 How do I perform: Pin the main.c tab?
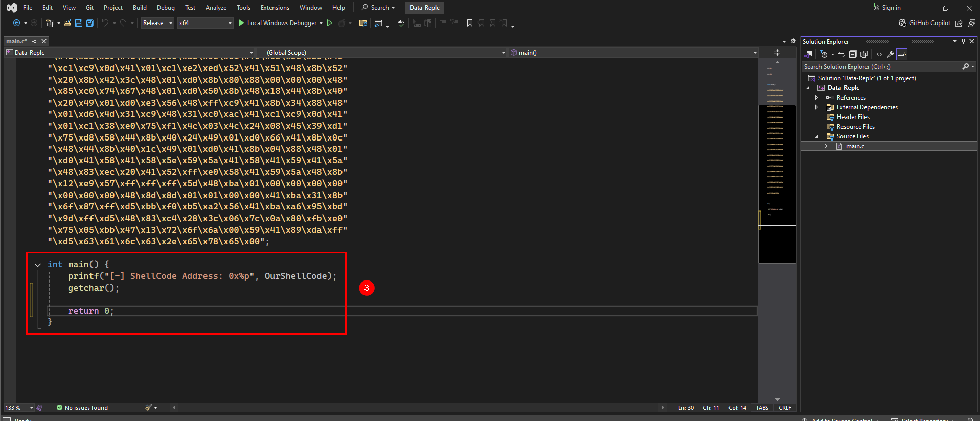pos(35,41)
